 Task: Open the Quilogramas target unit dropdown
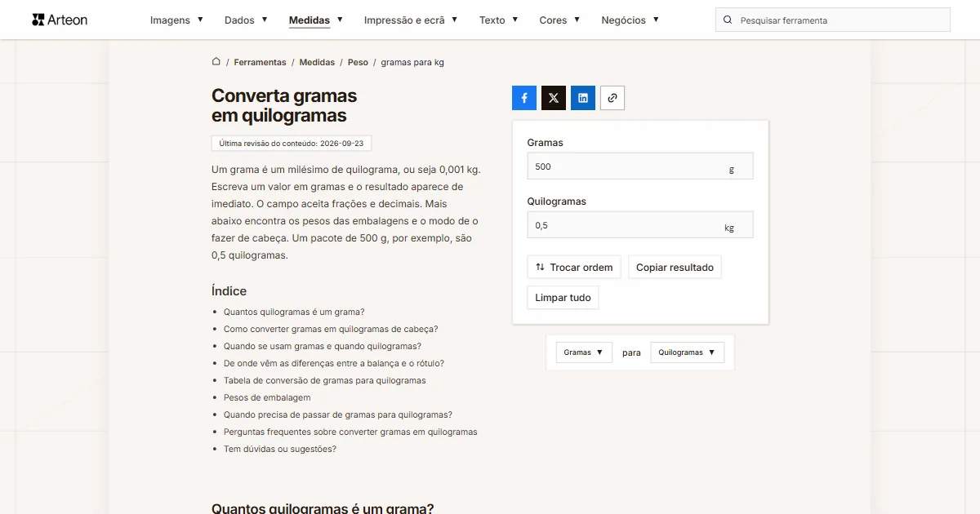(x=687, y=352)
